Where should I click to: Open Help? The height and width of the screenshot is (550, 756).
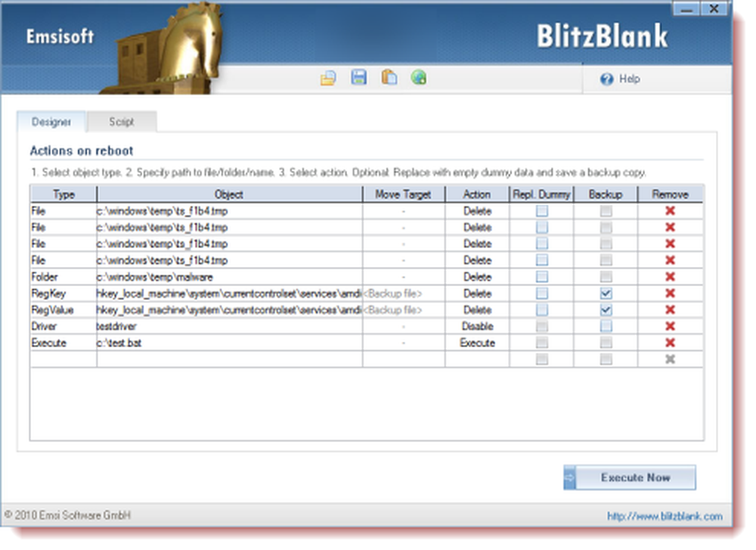620,79
